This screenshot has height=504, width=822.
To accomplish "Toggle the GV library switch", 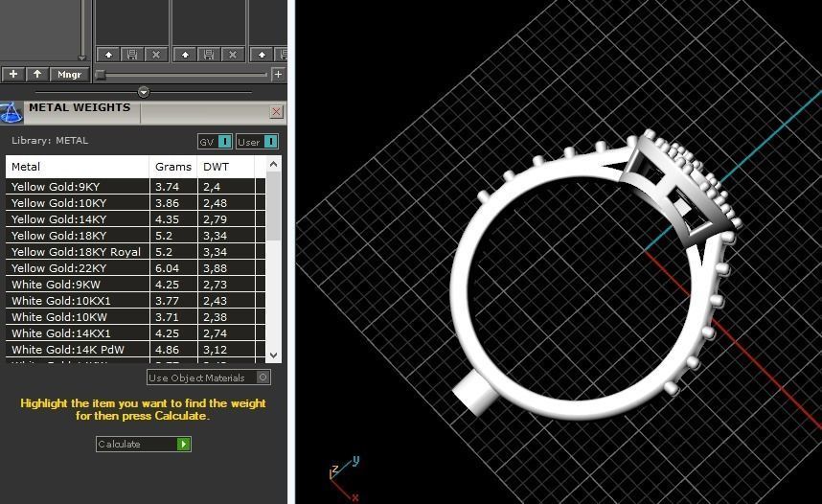I will pos(215,142).
